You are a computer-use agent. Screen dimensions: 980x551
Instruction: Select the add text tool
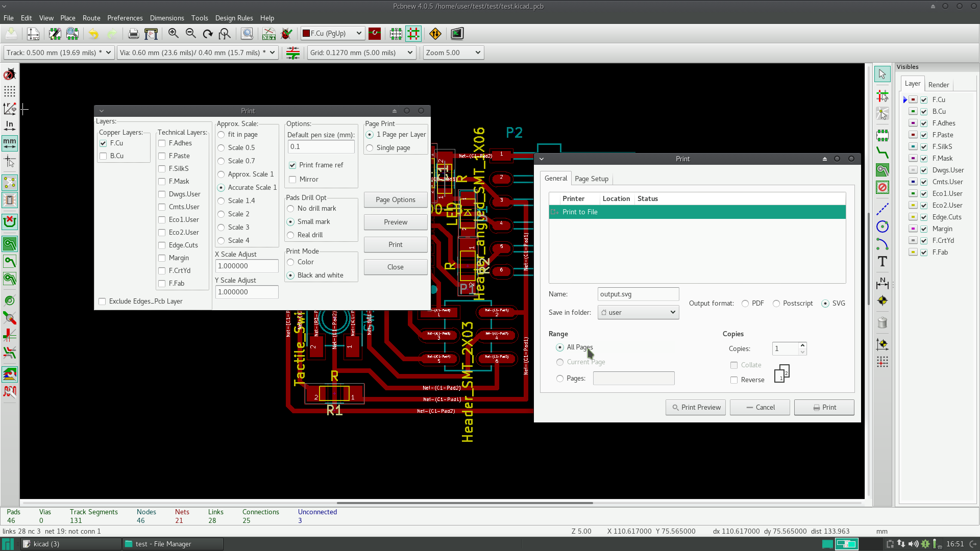click(x=882, y=262)
